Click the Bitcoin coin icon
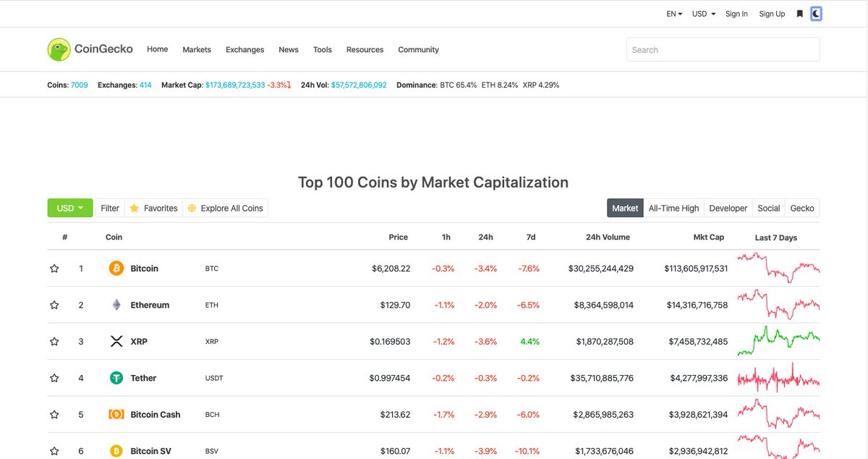Image resolution: width=868 pixels, height=459 pixels. coord(116,269)
